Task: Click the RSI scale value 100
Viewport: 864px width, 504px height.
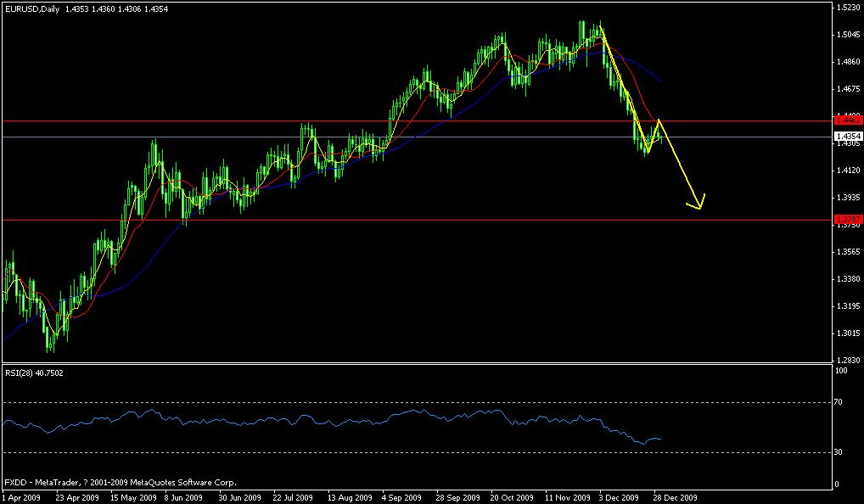Action: pos(841,371)
